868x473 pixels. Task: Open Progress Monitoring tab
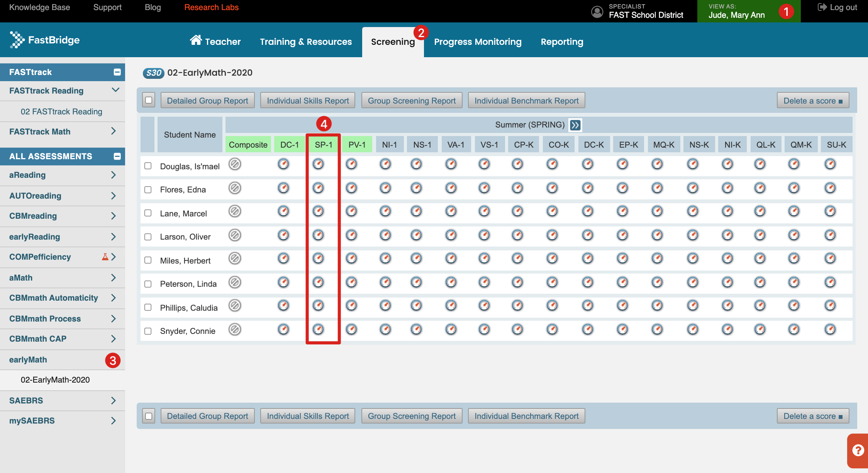tap(478, 42)
